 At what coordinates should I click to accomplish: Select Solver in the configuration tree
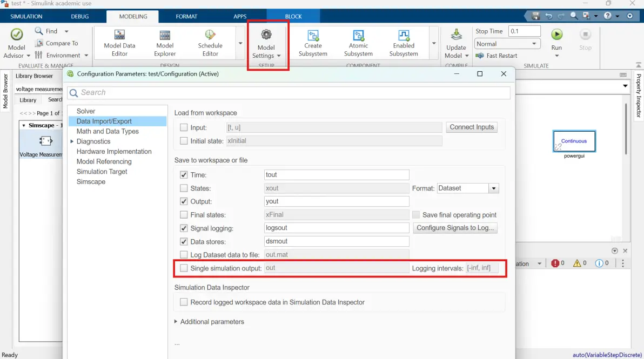click(x=86, y=111)
